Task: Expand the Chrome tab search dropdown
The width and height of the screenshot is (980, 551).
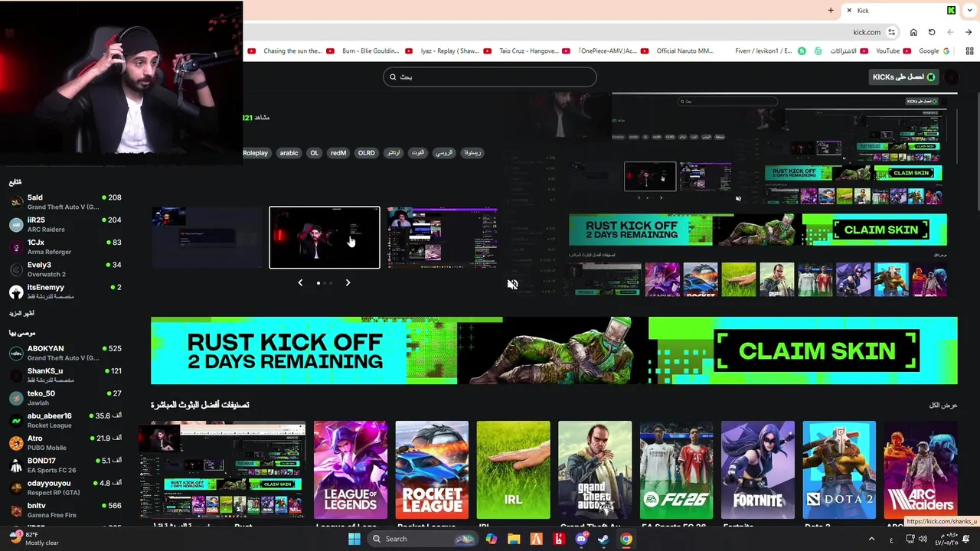Action: coord(968,10)
